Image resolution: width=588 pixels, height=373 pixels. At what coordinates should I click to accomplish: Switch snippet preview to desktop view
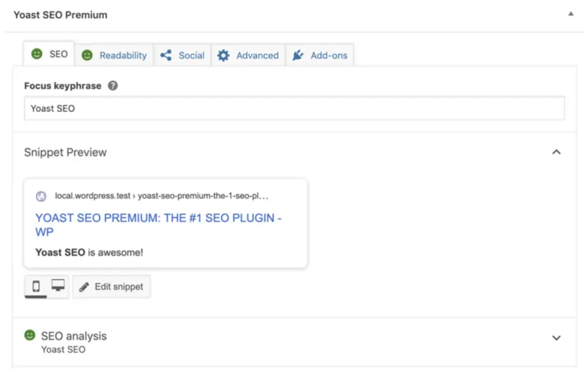(57, 286)
